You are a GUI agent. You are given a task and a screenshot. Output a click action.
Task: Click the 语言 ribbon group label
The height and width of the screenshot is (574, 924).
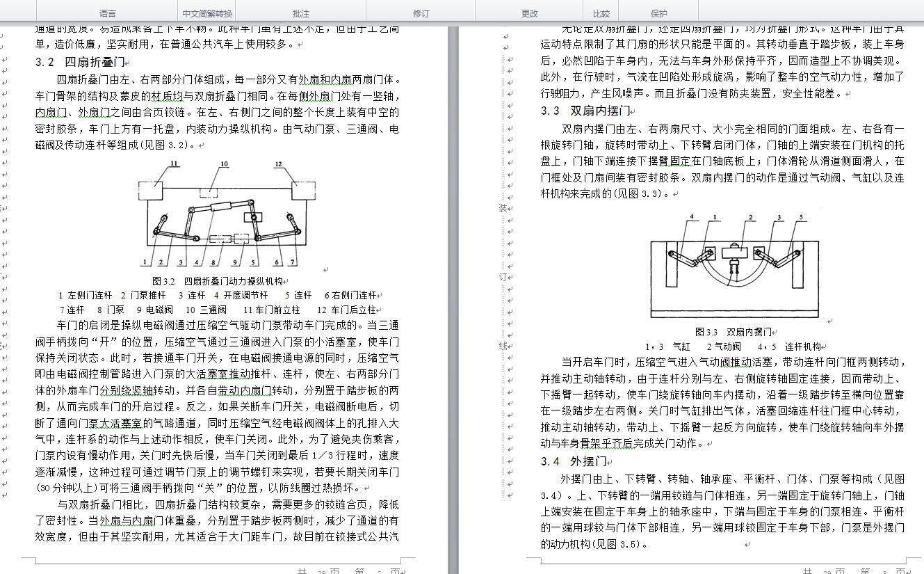(x=108, y=13)
